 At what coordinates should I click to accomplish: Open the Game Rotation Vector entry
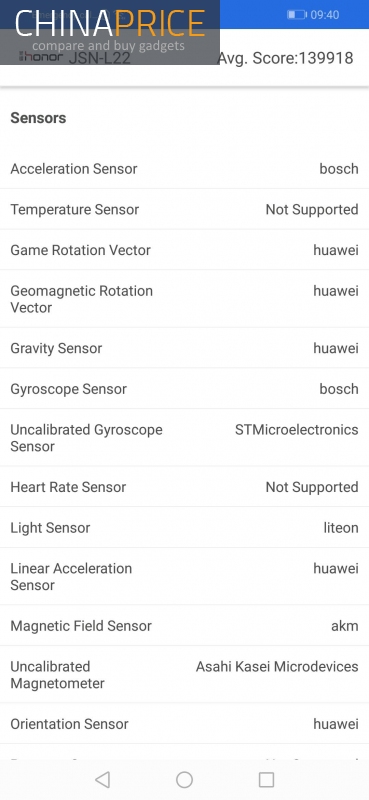click(184, 250)
